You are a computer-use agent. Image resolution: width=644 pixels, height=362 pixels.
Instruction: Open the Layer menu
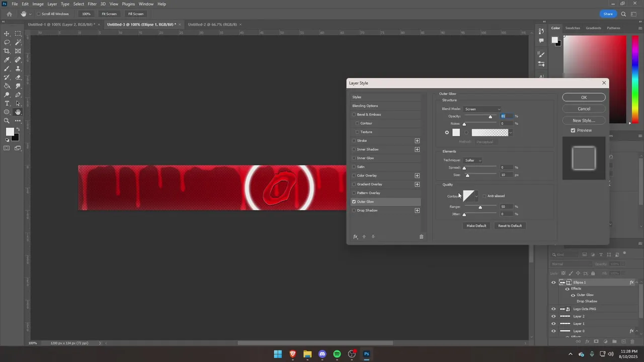[x=52, y=4]
